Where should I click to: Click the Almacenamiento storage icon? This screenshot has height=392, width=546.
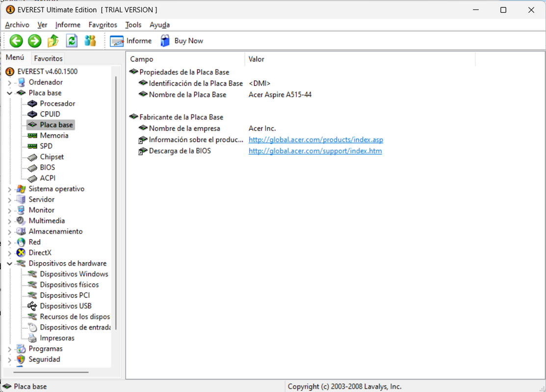[21, 231]
